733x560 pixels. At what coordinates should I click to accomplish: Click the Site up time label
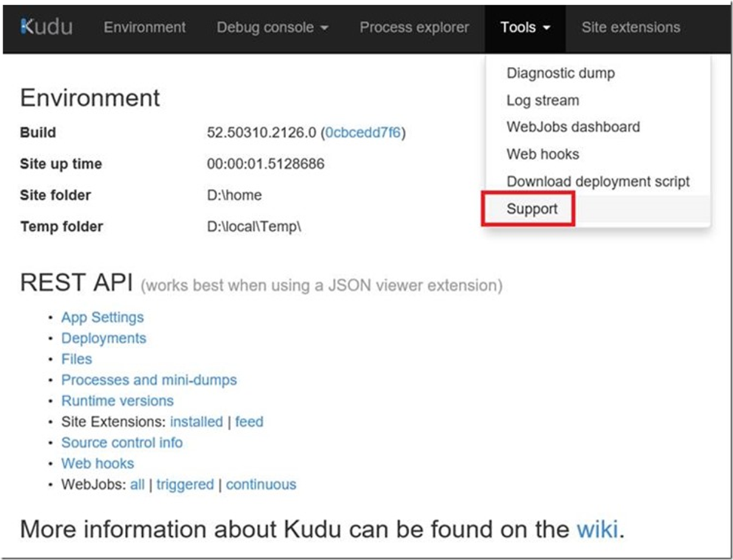(61, 164)
